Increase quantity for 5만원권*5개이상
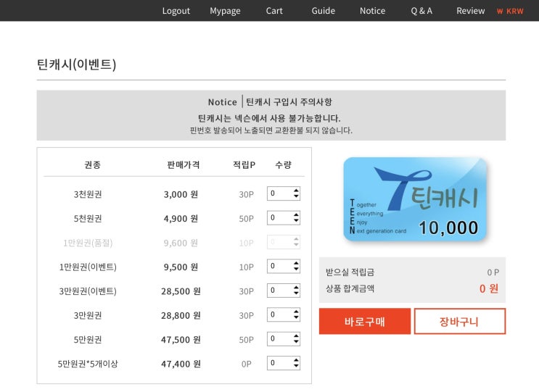Image resolution: width=539 pixels, height=392 pixels. 296,359
